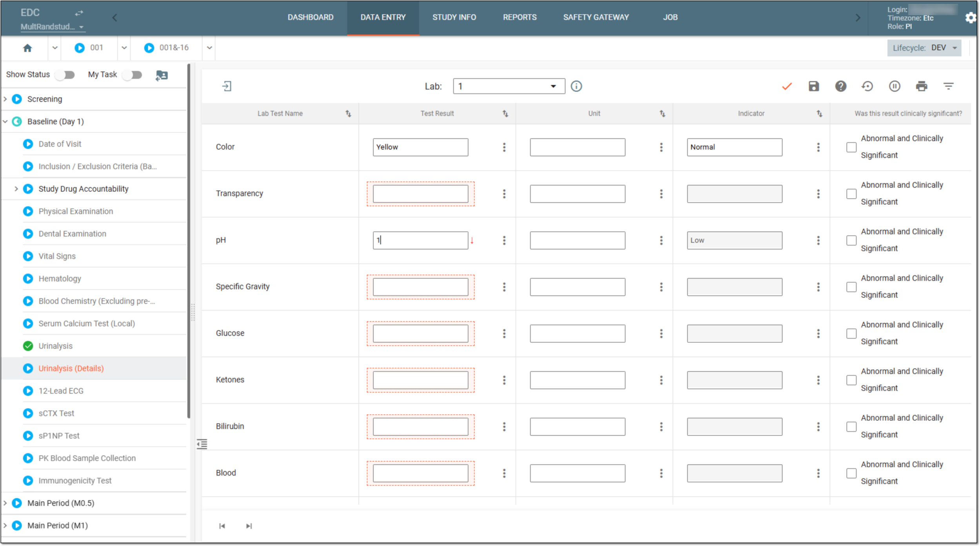Collapse the side panel with indent icon
The image size is (980, 546).
click(202, 444)
